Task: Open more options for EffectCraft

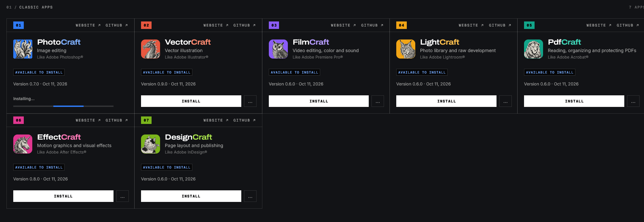Action: [x=122, y=196]
